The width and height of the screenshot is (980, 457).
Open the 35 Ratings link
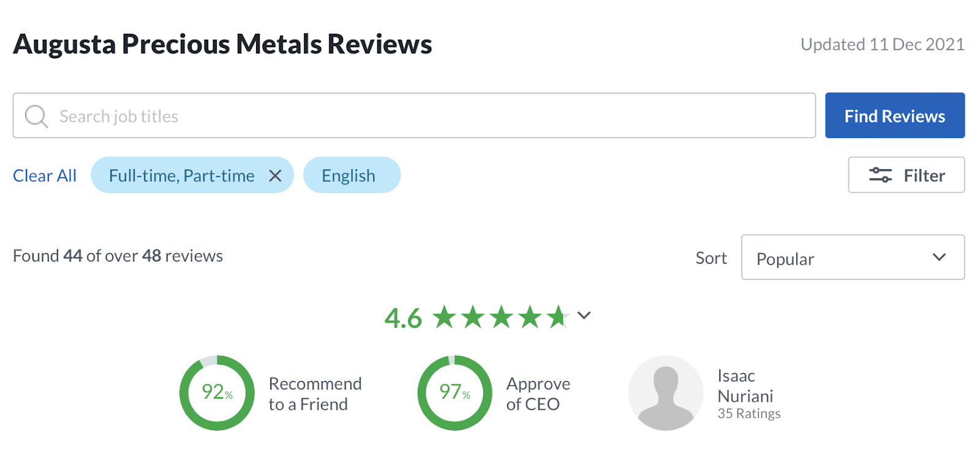coord(749,414)
